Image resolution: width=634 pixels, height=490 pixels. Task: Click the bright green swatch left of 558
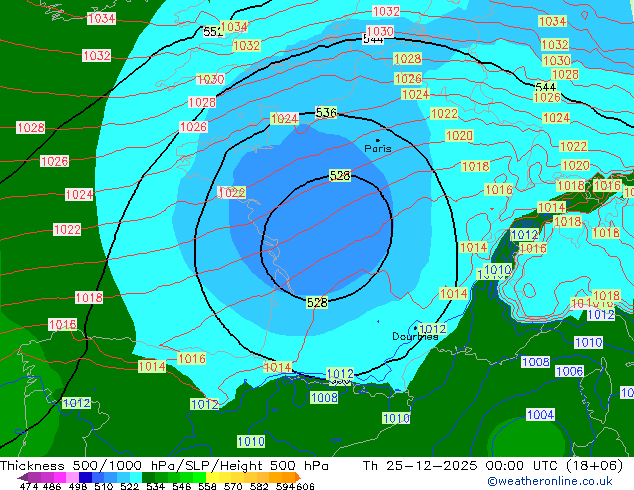click(200, 477)
